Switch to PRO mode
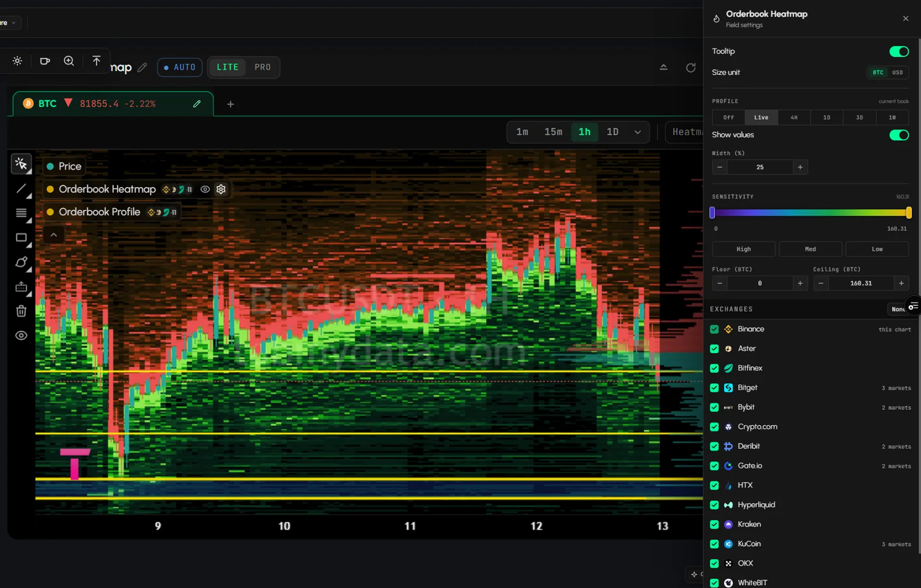921x588 pixels. (x=262, y=67)
